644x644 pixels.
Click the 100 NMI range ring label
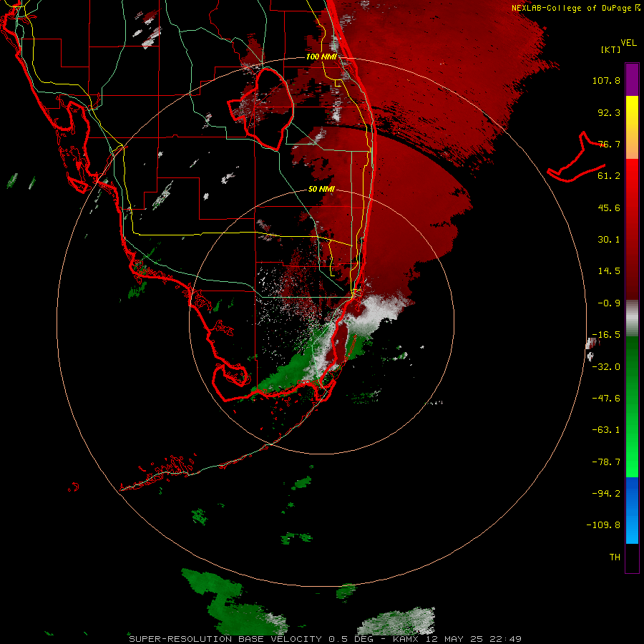321,57
